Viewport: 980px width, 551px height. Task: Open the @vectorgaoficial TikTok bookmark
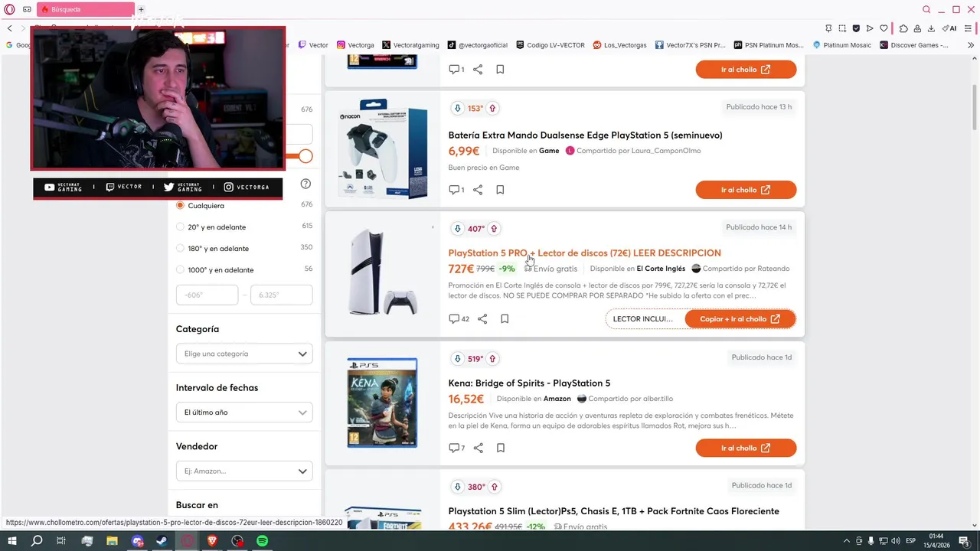(x=477, y=45)
